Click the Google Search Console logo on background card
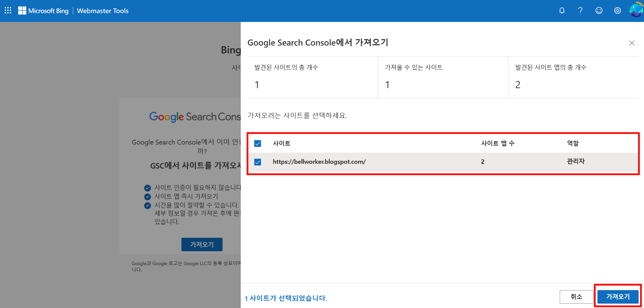 click(195, 117)
